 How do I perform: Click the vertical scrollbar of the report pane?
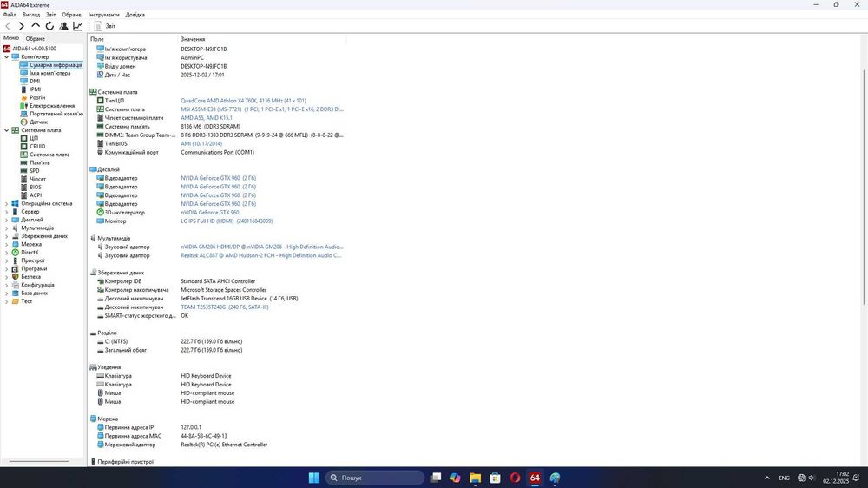coord(865,188)
